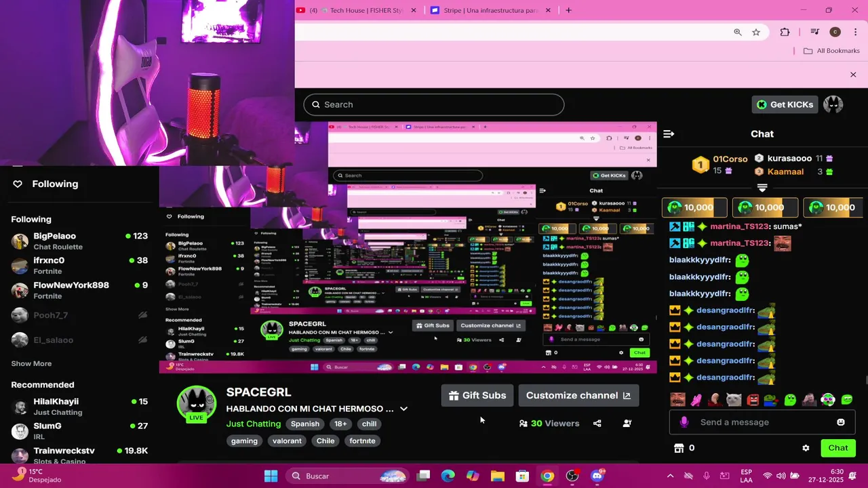Image resolution: width=868 pixels, height=488 pixels.
Task: Click the Following heart icon
Action: [18, 184]
